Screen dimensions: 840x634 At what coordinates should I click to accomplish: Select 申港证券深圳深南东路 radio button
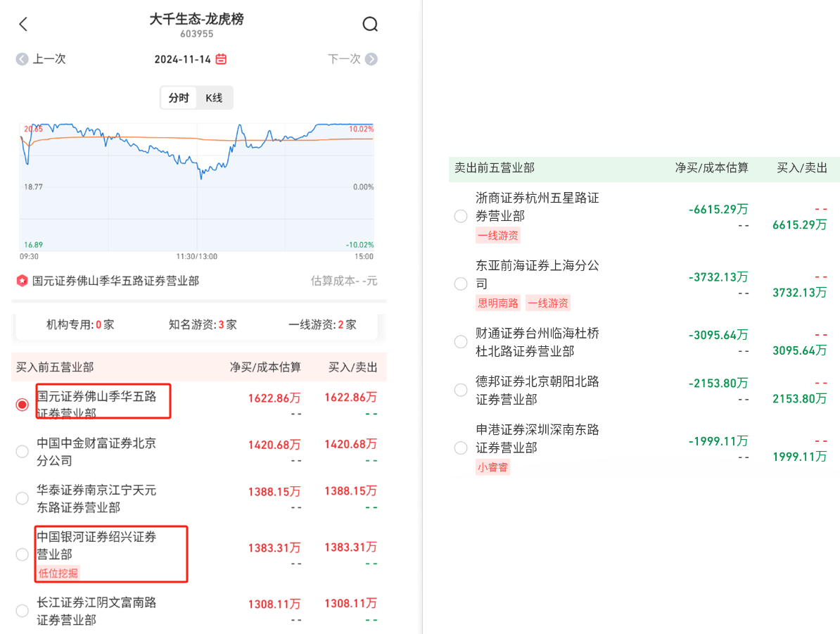click(x=461, y=448)
